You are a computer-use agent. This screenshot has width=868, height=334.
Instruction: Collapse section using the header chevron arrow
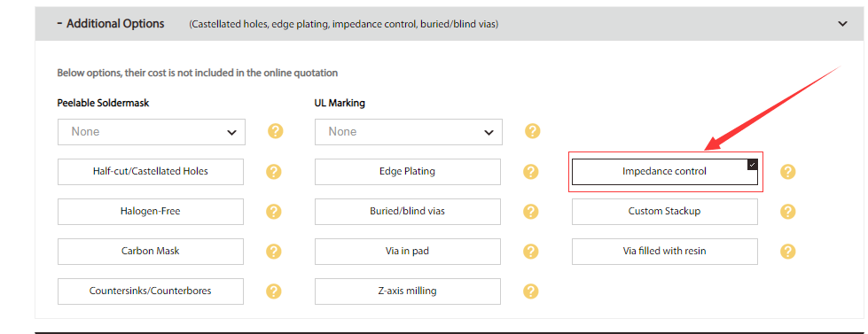tap(842, 24)
